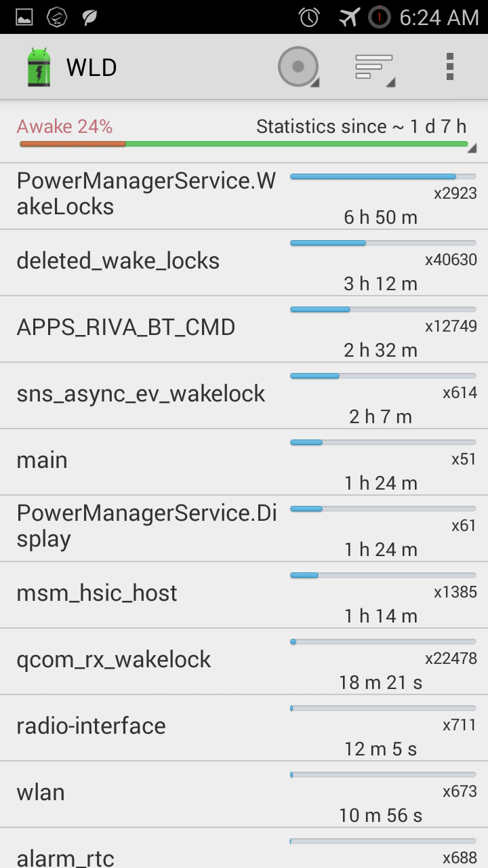Open the msm_hsic_host wakelock row
The height and width of the screenshot is (868, 488).
point(97,593)
